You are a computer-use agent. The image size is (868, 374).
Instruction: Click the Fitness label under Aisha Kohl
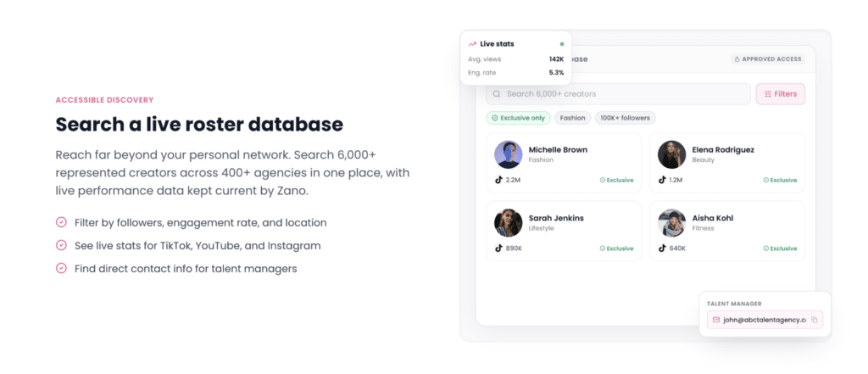point(703,228)
